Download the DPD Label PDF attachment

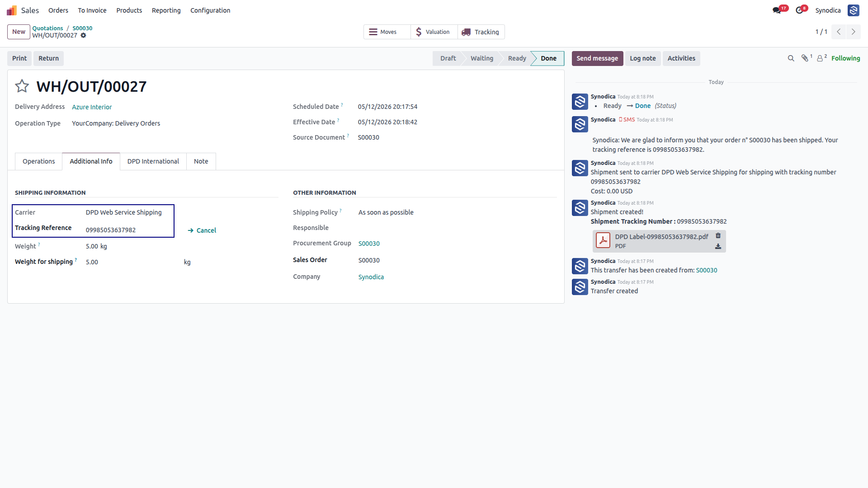(x=718, y=247)
